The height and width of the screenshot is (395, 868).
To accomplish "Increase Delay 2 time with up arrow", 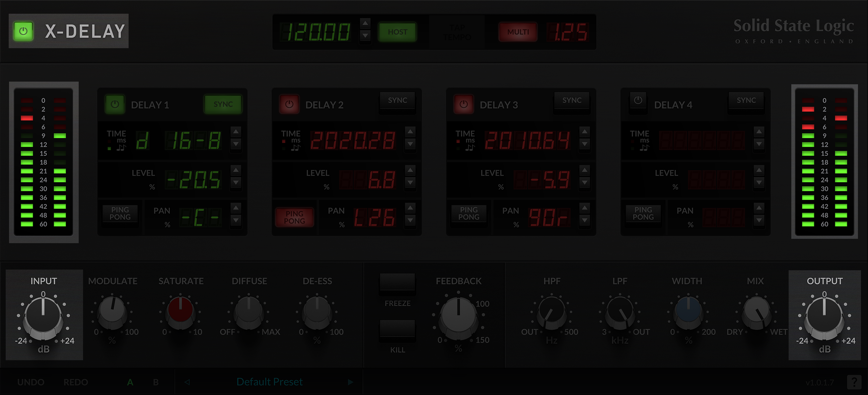I will point(410,131).
